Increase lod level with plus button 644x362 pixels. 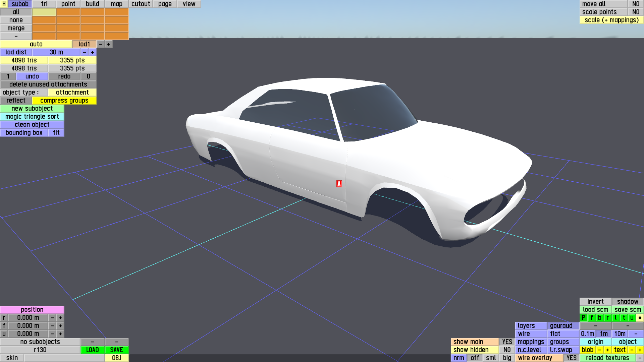pyautogui.click(x=109, y=44)
